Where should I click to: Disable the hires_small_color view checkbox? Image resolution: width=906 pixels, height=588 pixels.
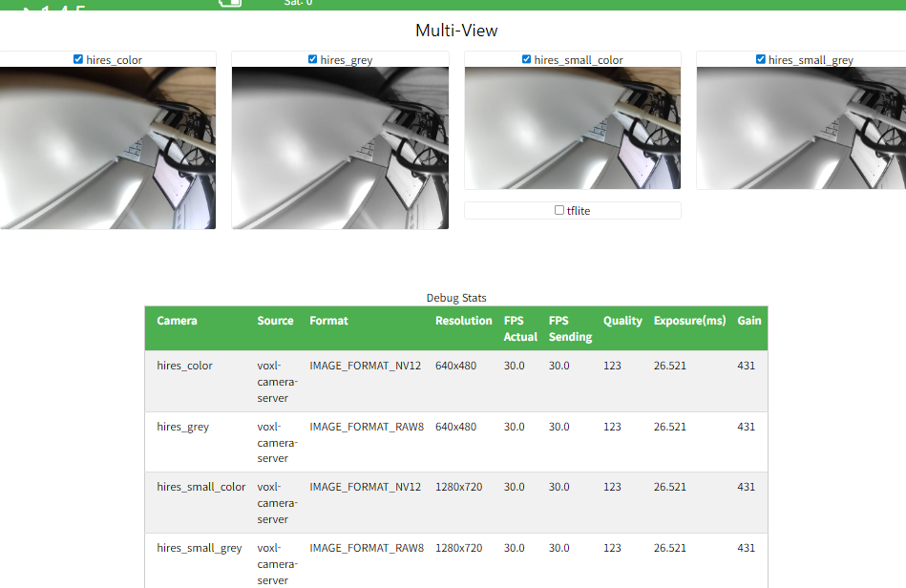point(526,59)
